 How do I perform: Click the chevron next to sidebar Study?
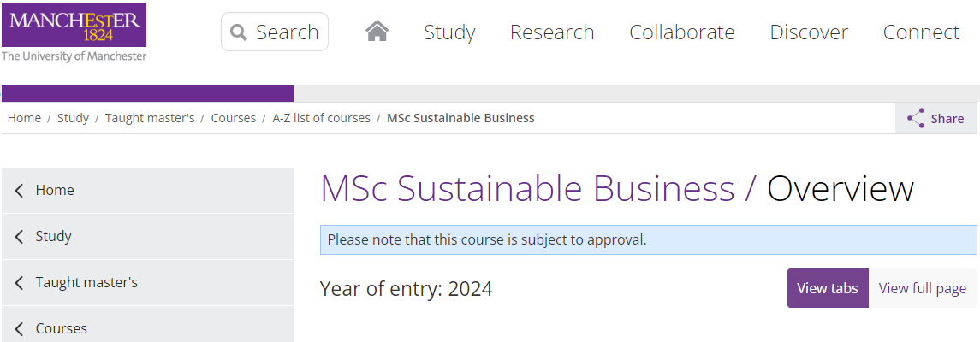coord(19,237)
